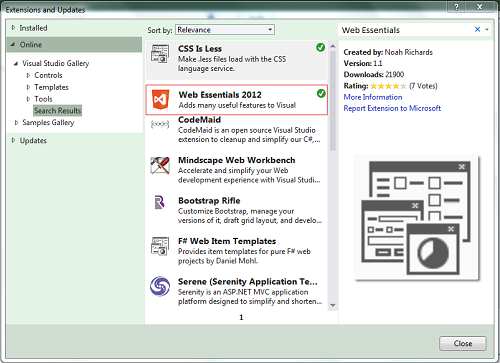Select the Web Essentials 2012 title
The height and width of the screenshot is (363, 500).
pyautogui.click(x=220, y=95)
